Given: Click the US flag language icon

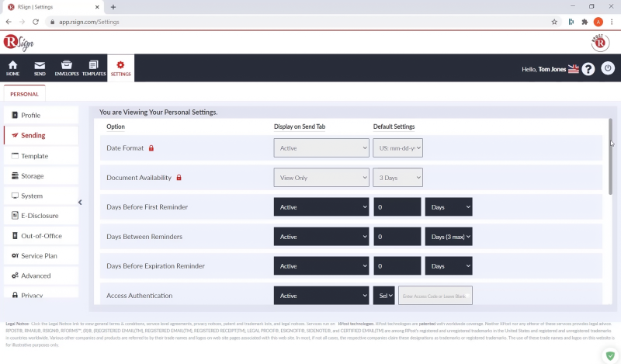Looking at the screenshot, I should click(573, 69).
